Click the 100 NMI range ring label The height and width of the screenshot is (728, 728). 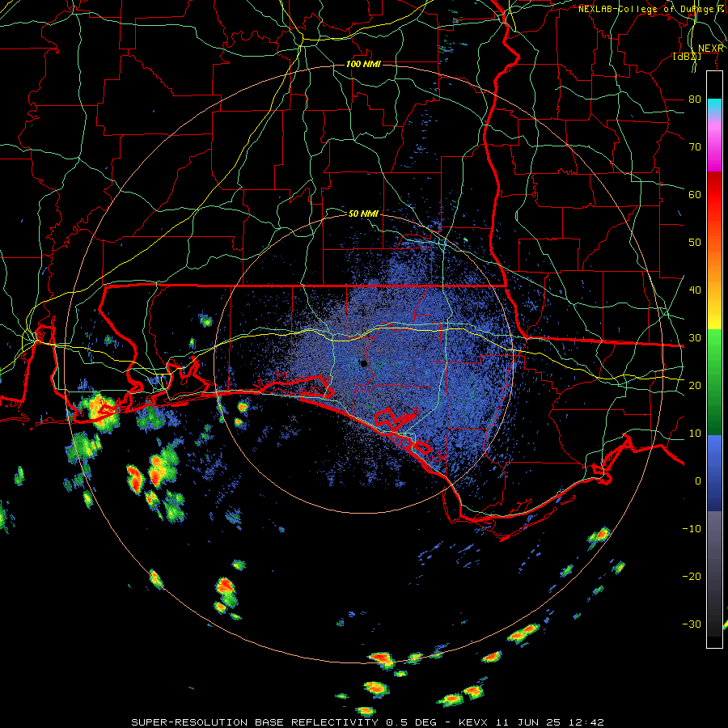click(363, 64)
